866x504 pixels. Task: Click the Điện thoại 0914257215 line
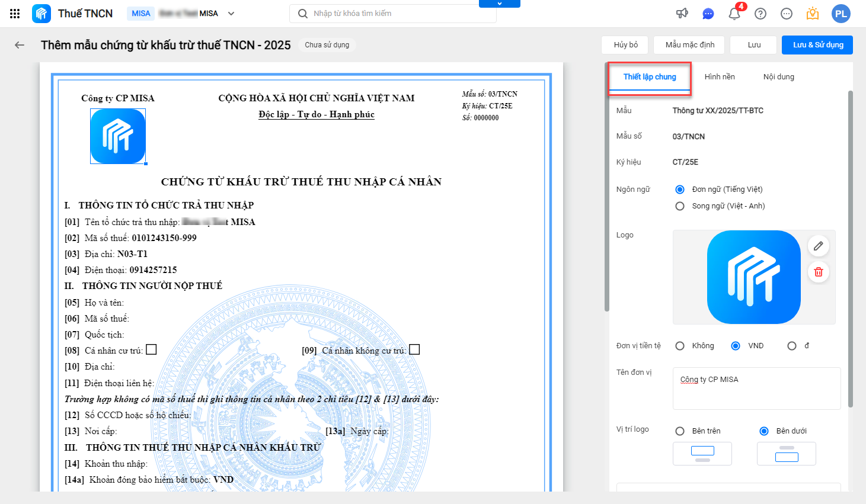[x=121, y=270]
